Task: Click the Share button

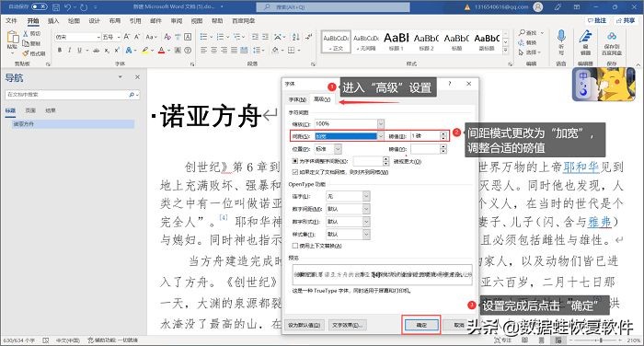Action: point(626,20)
